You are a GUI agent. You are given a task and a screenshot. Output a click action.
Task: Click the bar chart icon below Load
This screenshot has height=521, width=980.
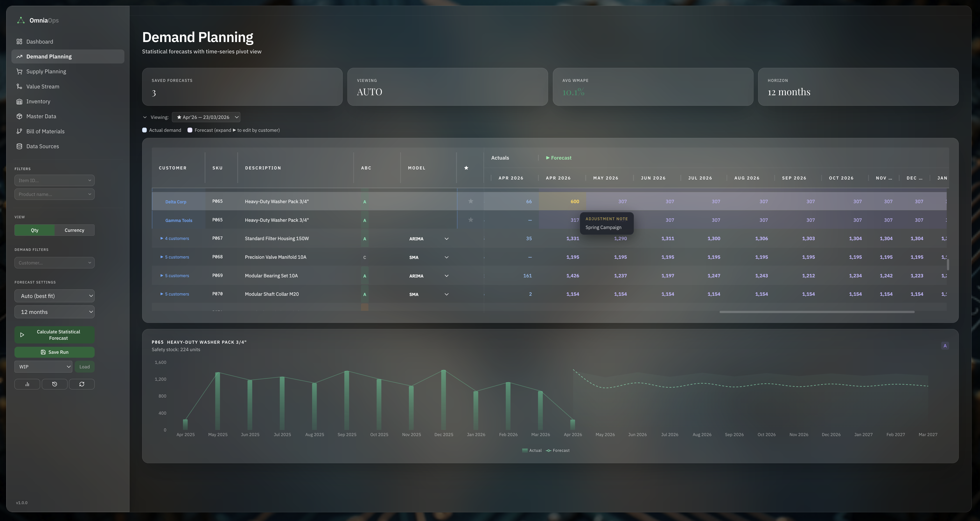(27, 384)
